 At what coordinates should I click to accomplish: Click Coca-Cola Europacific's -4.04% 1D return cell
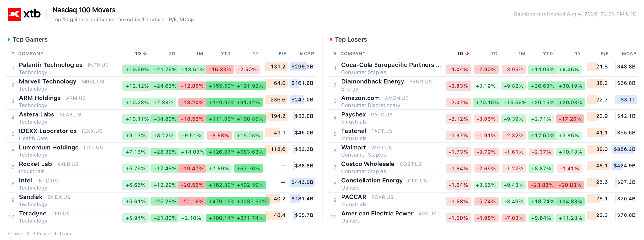[x=458, y=70]
